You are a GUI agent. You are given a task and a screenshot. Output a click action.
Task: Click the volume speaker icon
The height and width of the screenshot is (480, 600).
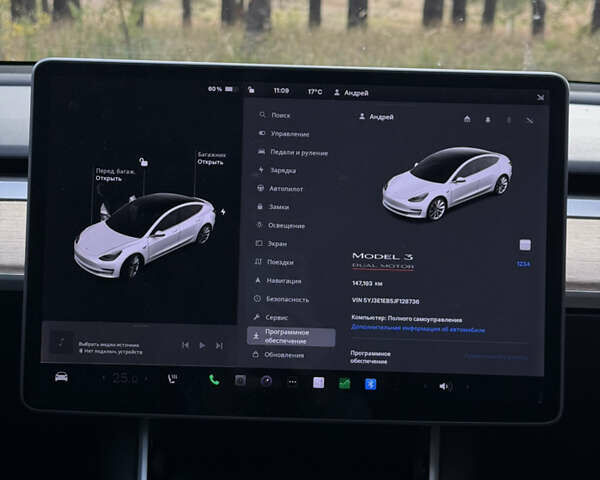click(444, 386)
